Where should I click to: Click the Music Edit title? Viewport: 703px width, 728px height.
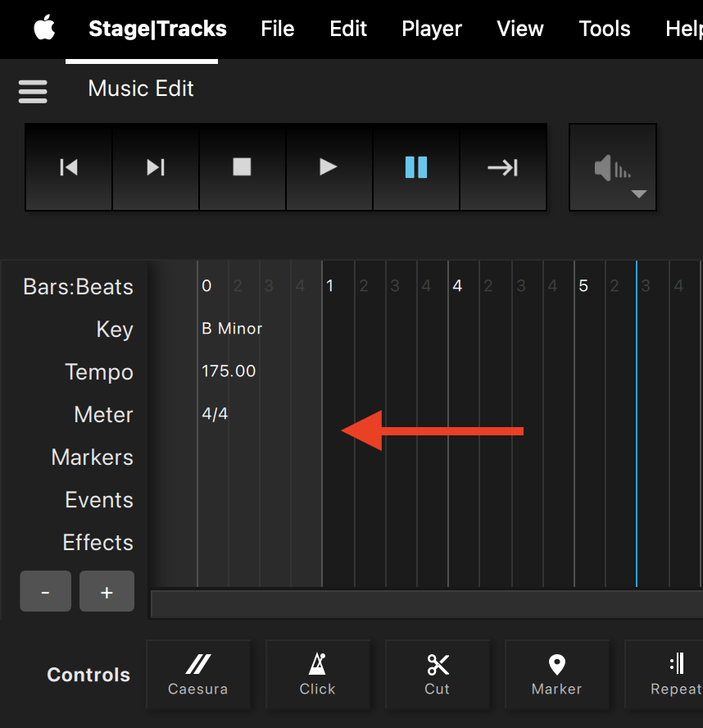tap(141, 89)
